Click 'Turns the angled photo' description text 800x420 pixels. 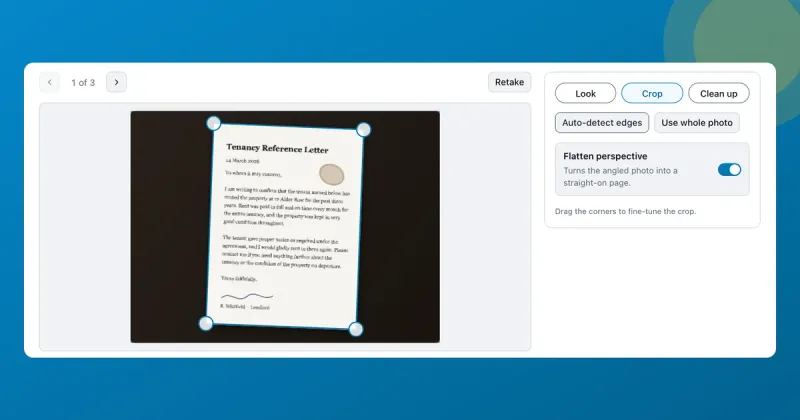(x=620, y=177)
